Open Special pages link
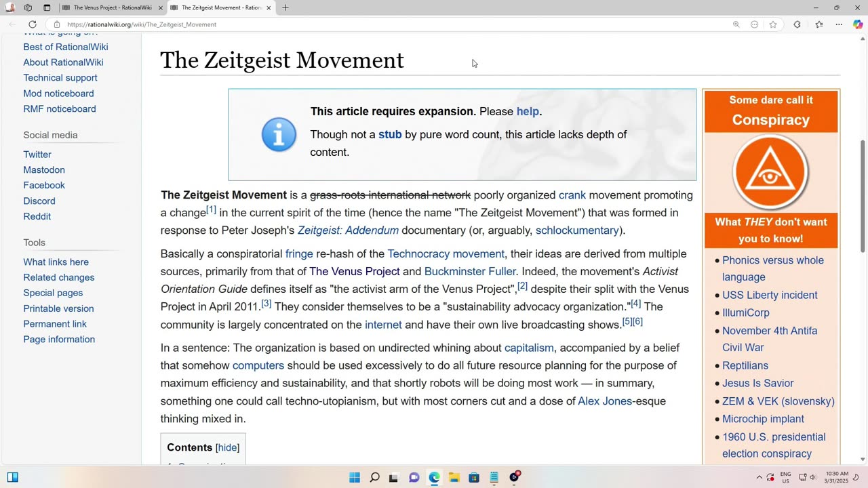The width and height of the screenshot is (868, 488). tap(53, 293)
